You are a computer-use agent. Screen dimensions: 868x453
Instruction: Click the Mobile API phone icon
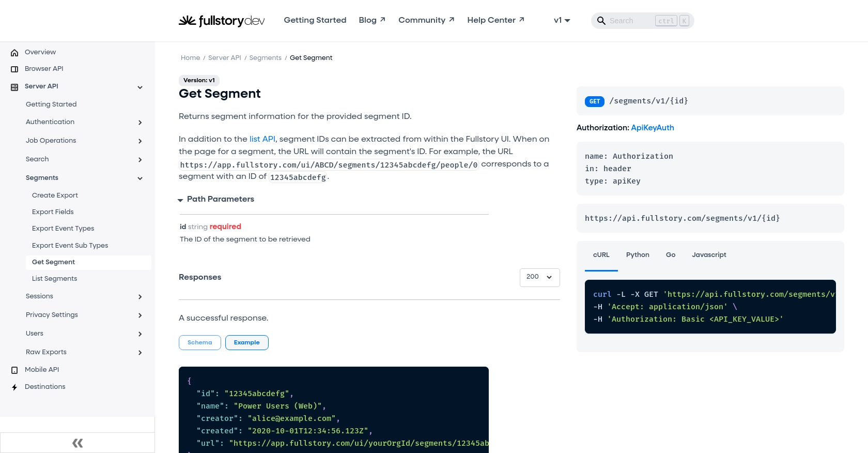point(14,370)
